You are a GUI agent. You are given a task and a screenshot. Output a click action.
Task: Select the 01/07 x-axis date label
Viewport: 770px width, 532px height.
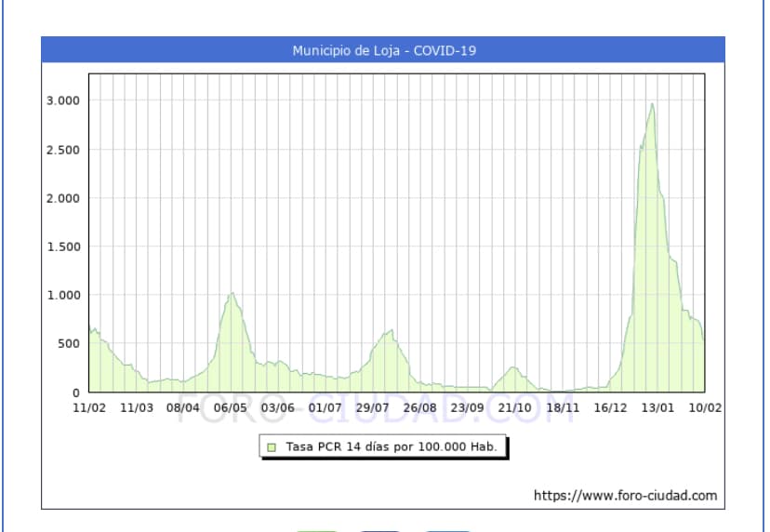click(325, 407)
